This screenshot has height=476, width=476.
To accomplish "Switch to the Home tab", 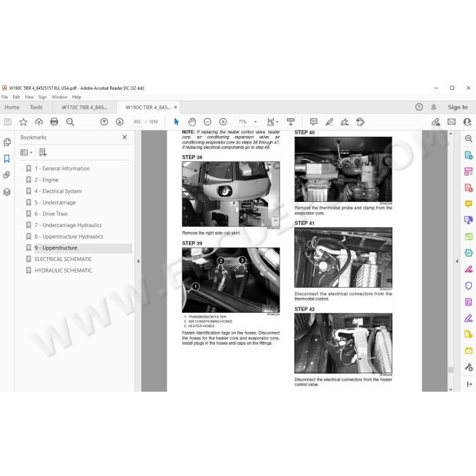I will tap(12, 107).
